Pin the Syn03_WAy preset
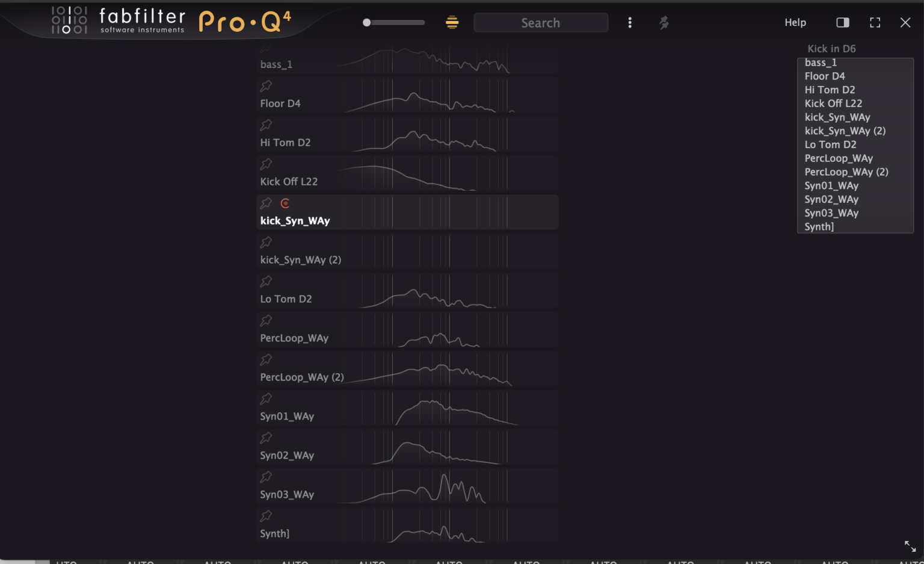924x564 pixels. [x=266, y=477]
